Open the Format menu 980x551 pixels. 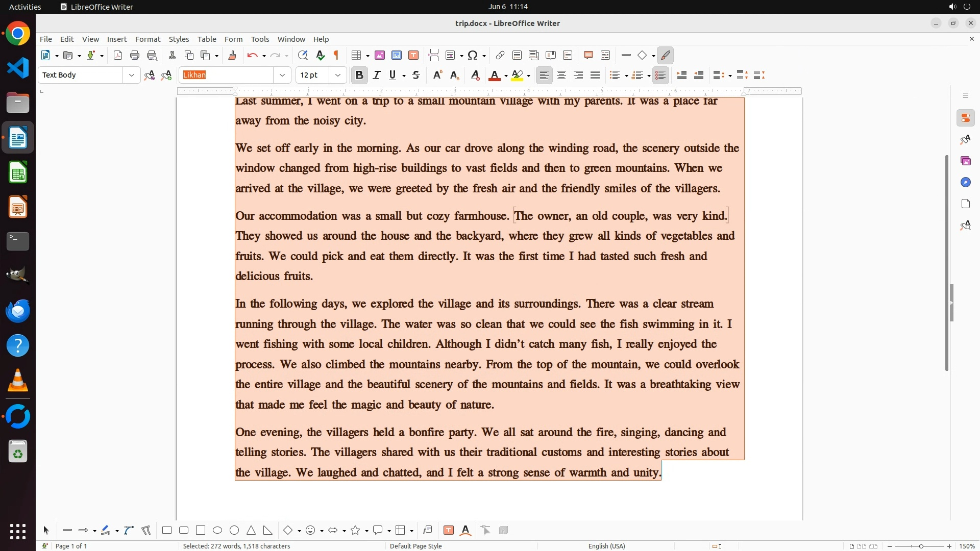click(x=148, y=39)
